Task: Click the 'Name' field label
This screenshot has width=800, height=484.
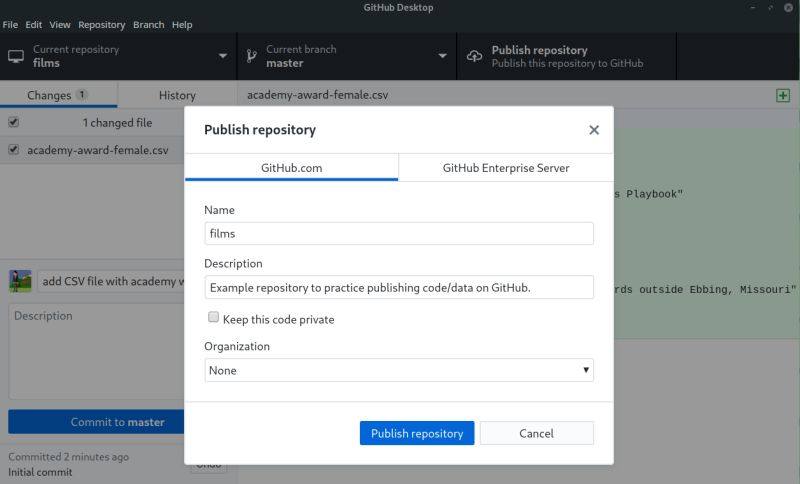Action: pyautogui.click(x=219, y=210)
